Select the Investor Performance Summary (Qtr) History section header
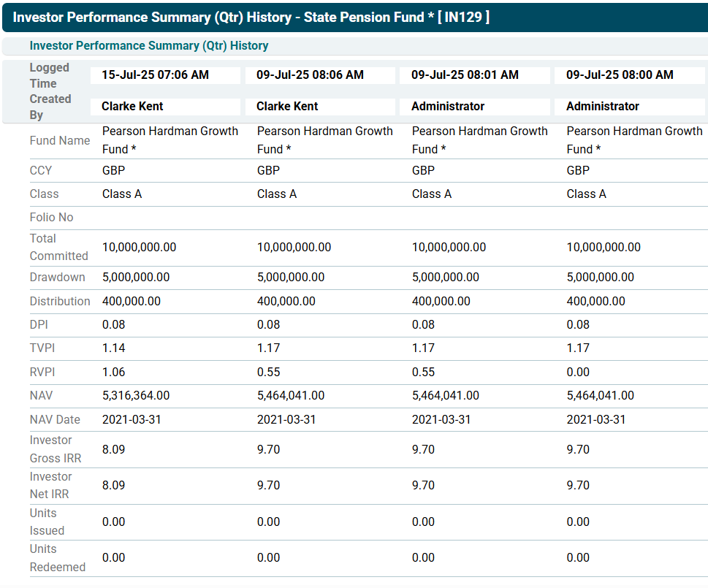708x588 pixels. [x=149, y=45]
